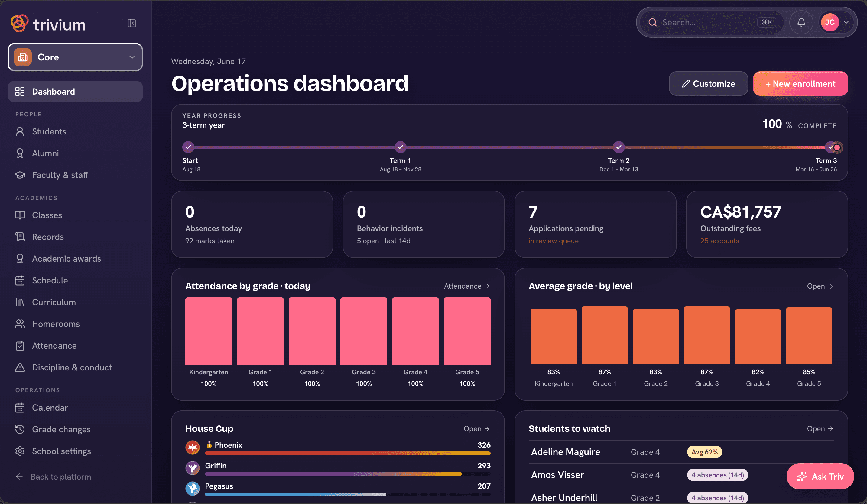Click the Records icon in sidebar
This screenshot has height=504, width=867.
click(20, 237)
